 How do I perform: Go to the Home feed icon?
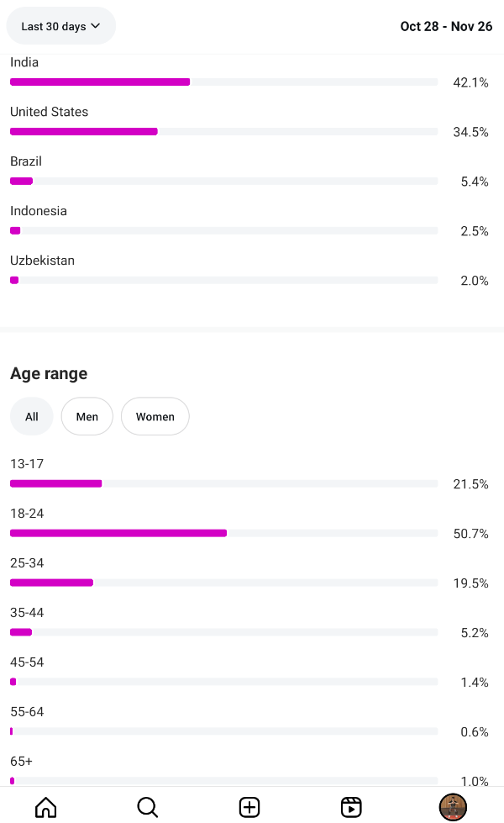pyautogui.click(x=46, y=807)
